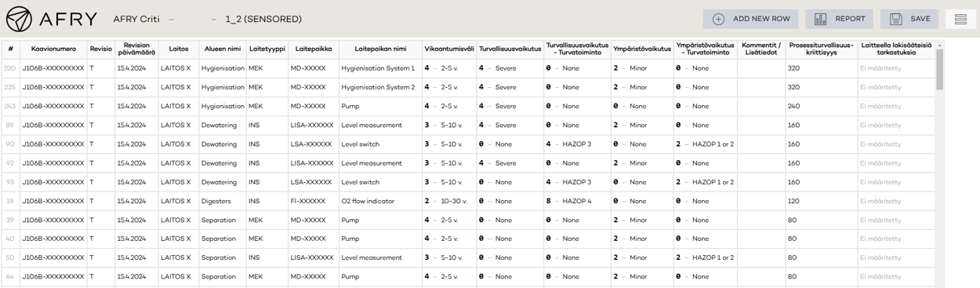This screenshot has height=288, width=980.
Task: Click the Hygienisation System 1 cell
Action: [x=381, y=68]
